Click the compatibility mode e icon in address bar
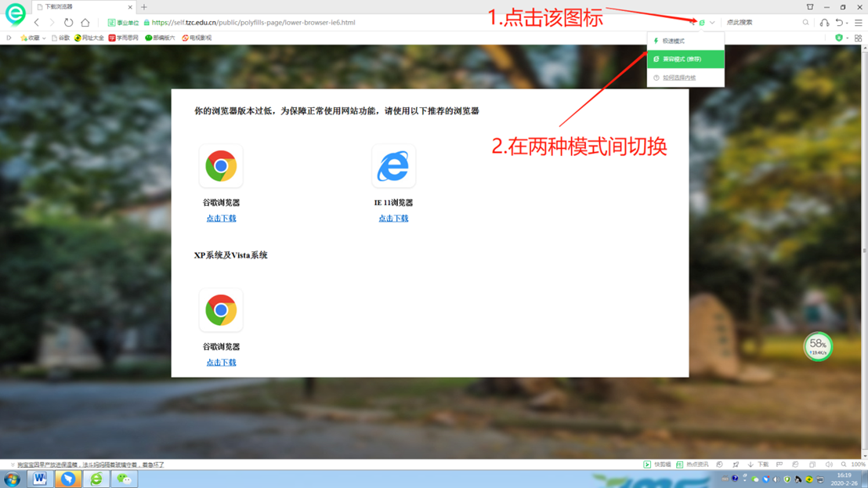The height and width of the screenshot is (488, 868). click(x=702, y=23)
